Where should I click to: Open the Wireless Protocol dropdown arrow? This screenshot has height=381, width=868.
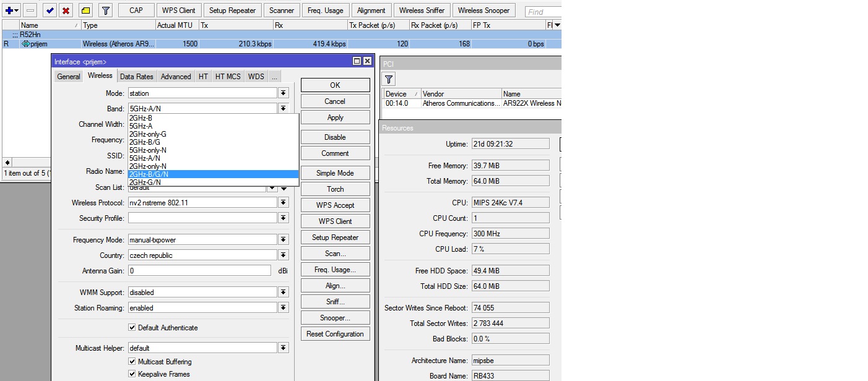coord(283,203)
